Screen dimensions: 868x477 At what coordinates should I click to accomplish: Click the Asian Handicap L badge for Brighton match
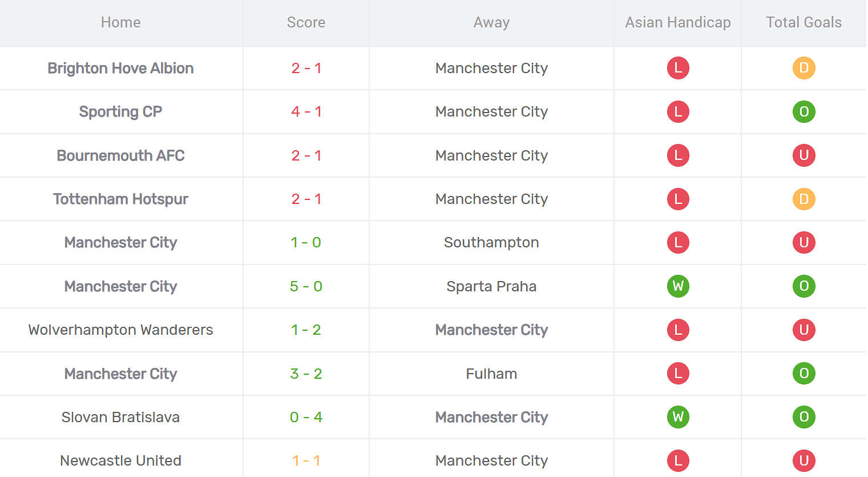pos(678,68)
